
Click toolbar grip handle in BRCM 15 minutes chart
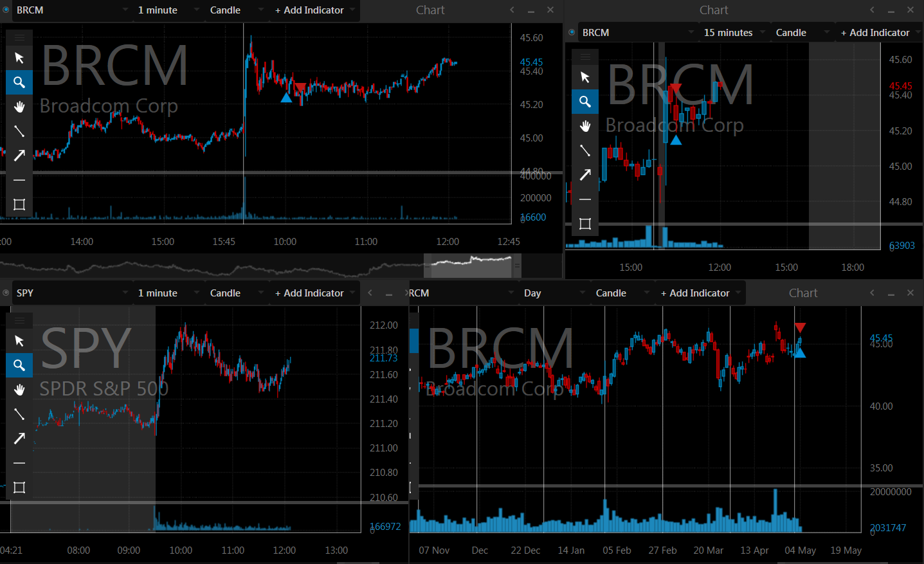click(x=585, y=57)
